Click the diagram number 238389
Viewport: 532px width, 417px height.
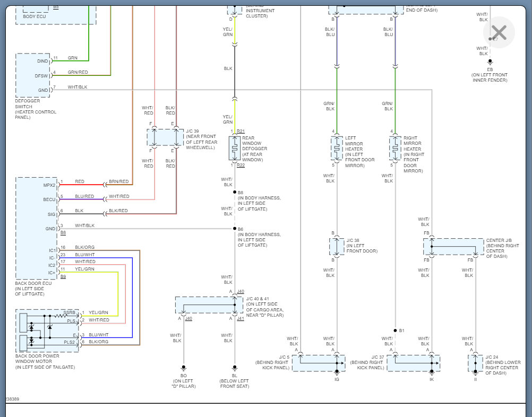13,399
